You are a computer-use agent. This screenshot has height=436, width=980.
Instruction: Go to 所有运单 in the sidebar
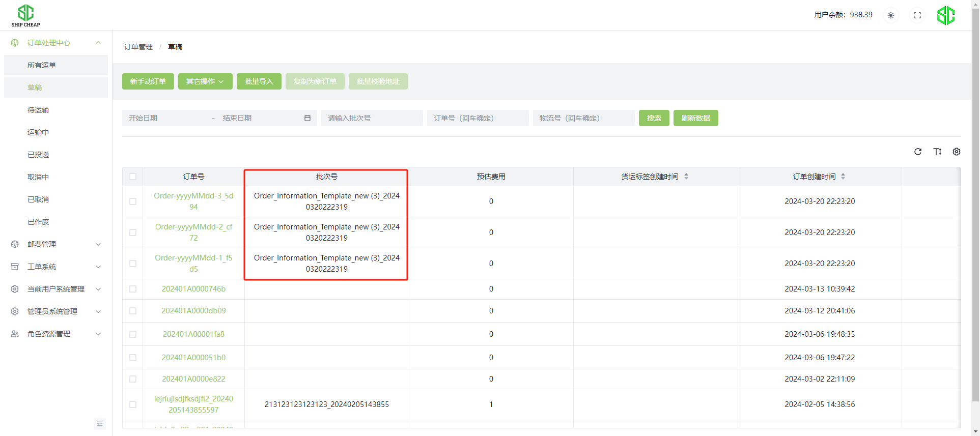pos(42,65)
